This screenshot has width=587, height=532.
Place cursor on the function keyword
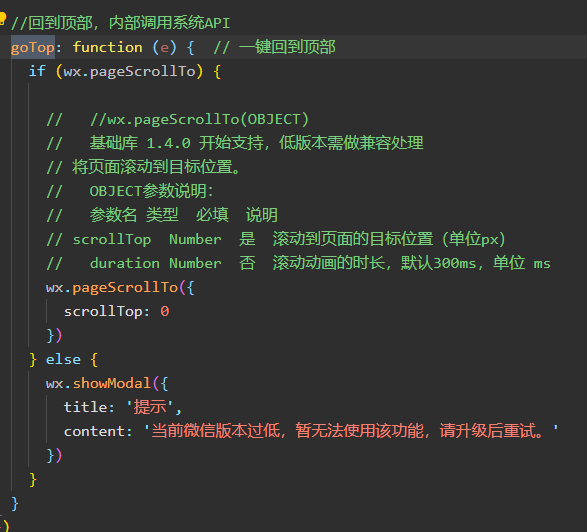click(107, 48)
